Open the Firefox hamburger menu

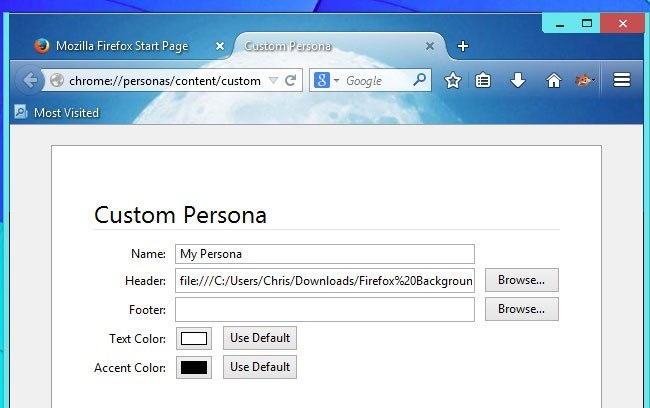622,80
